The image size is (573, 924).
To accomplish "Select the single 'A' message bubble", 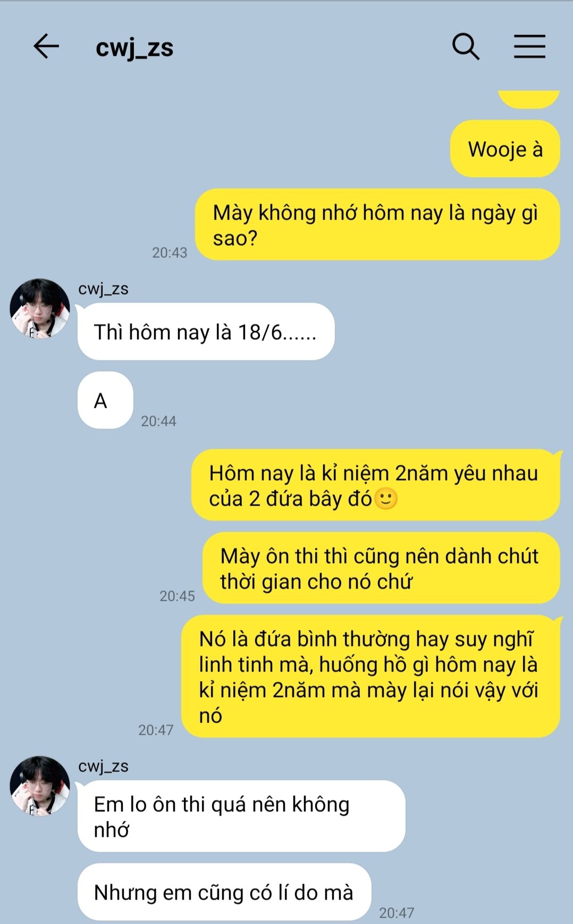I will (105, 400).
